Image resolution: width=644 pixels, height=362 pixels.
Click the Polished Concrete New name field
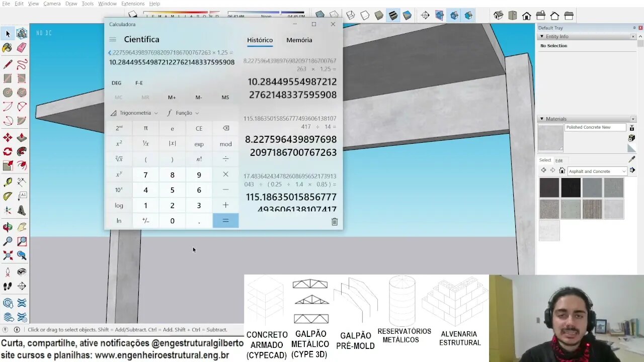[595, 127]
